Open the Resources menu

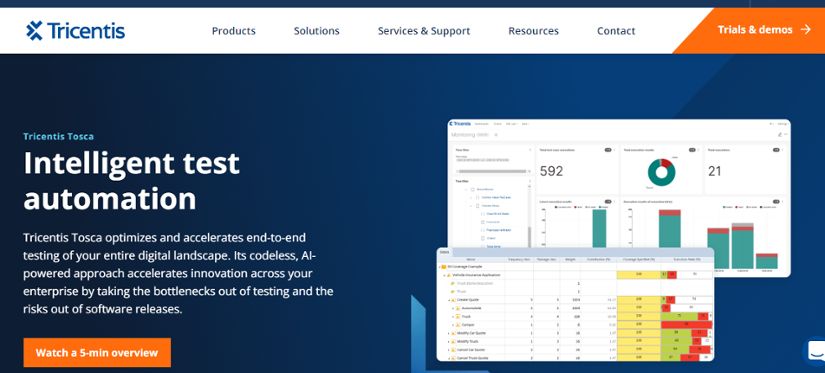click(533, 31)
